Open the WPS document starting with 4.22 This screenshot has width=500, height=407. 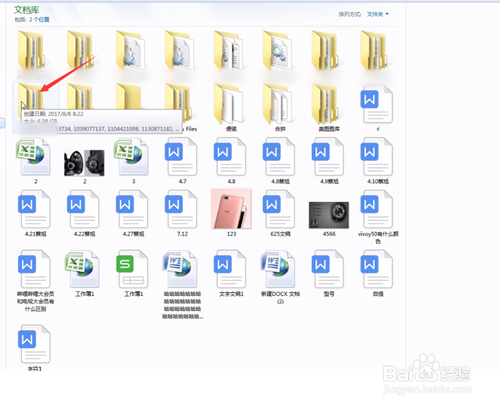[x=84, y=213]
